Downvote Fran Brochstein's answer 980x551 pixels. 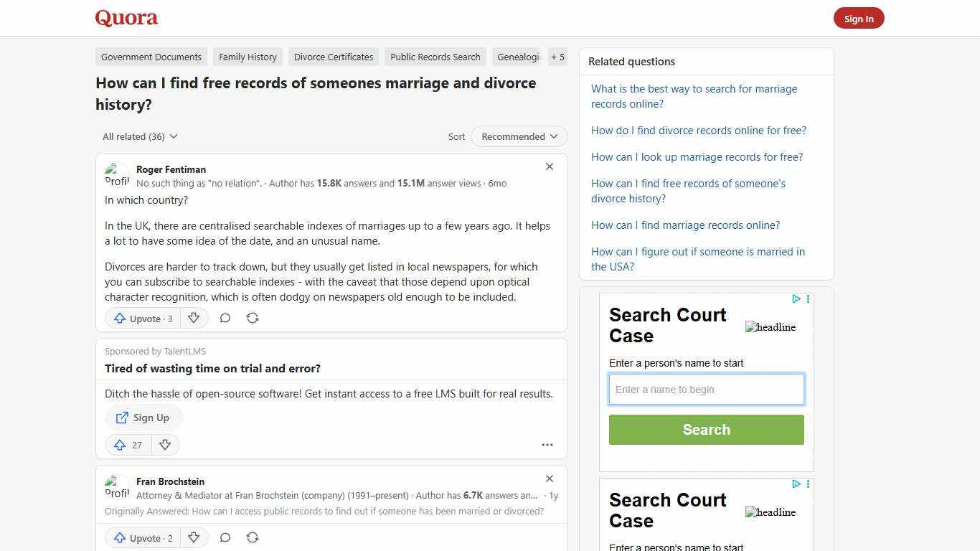194,537
